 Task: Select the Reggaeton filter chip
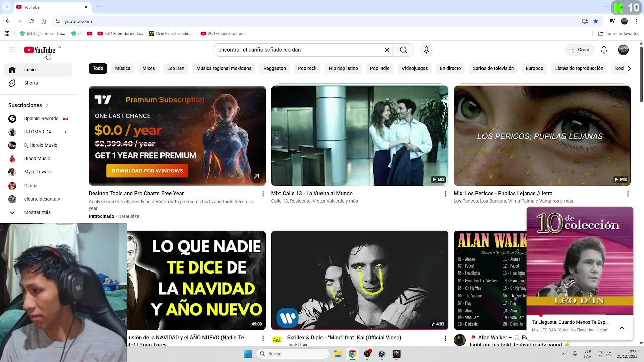pyautogui.click(x=275, y=68)
